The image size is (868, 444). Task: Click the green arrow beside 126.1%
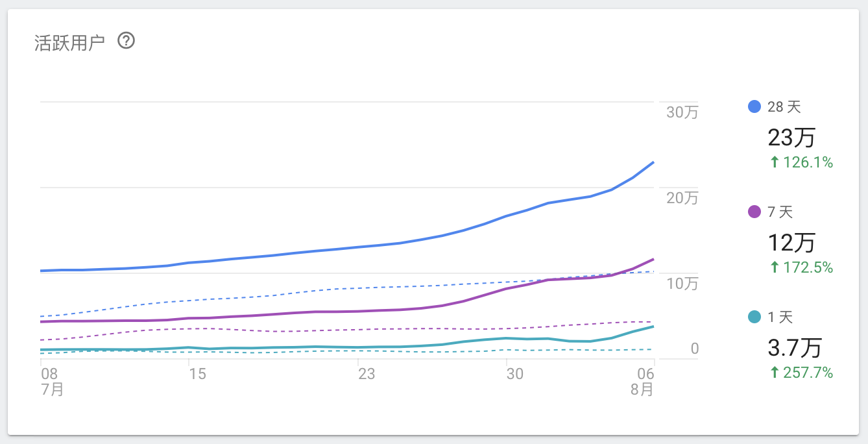click(774, 162)
